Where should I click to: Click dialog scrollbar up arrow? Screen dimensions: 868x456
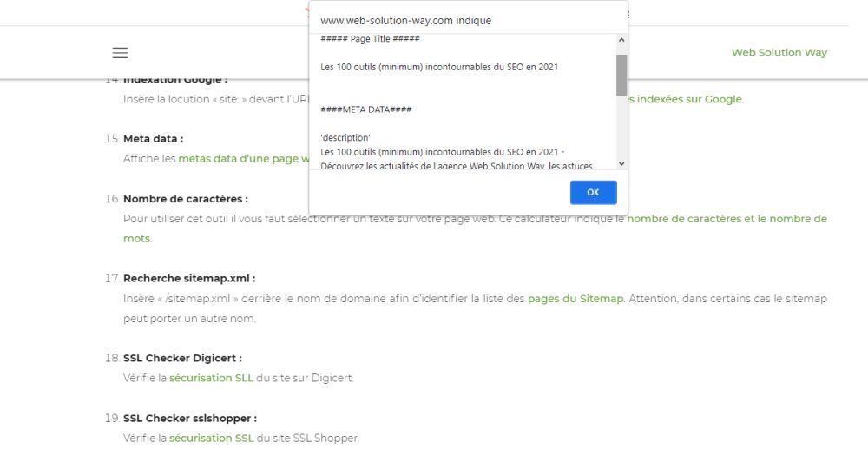click(621, 40)
